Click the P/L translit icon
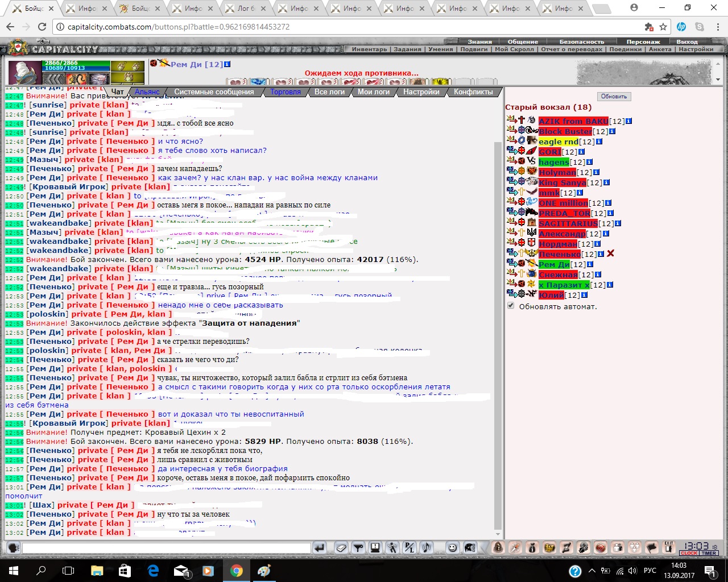This screenshot has width=728, height=582. coord(409,548)
